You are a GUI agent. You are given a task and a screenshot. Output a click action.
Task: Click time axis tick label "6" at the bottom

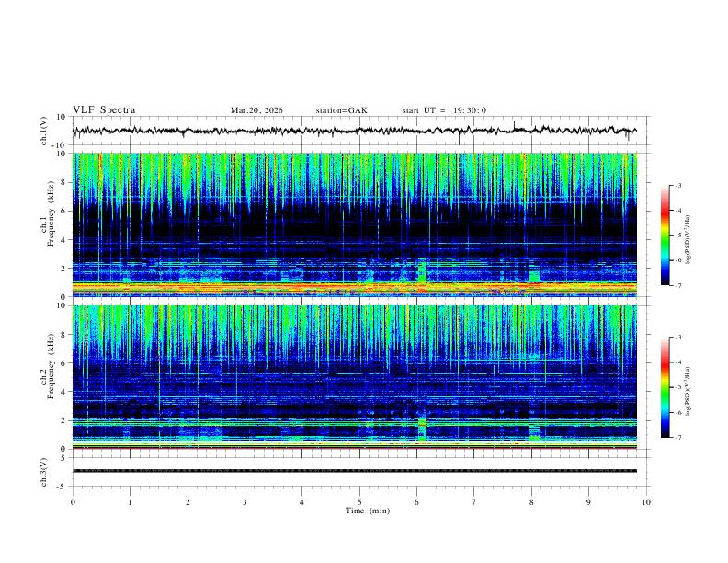coord(416,502)
